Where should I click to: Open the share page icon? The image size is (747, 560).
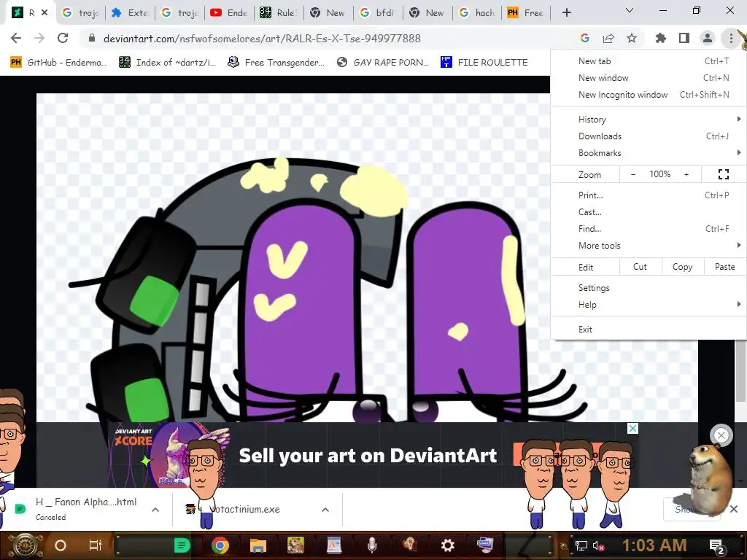(608, 38)
